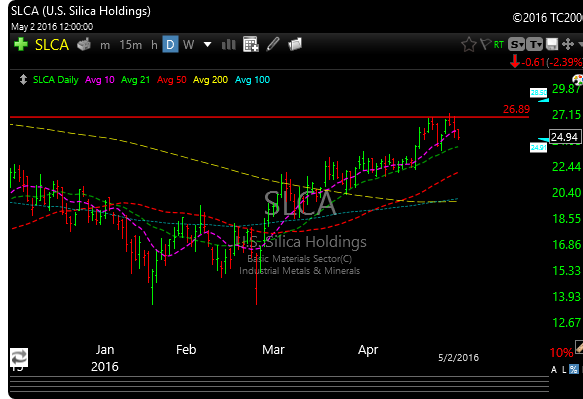This screenshot has height=399, width=583.
Task: Select the pencil drawing tools icon
Action: coord(273,45)
